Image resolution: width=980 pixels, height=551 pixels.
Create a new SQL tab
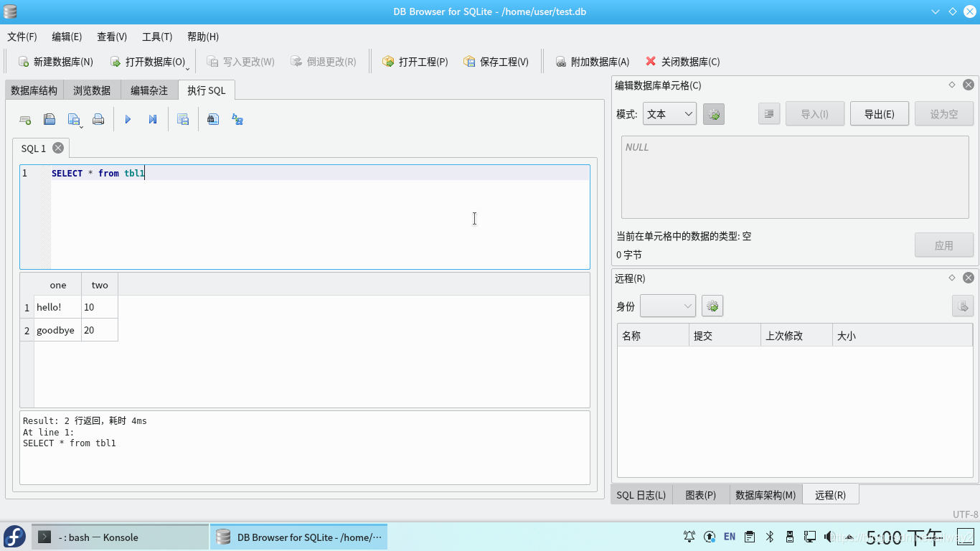pos(25,119)
